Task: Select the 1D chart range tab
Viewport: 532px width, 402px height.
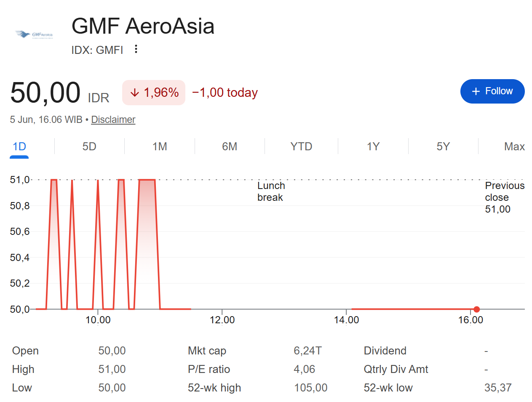Action: tap(19, 146)
